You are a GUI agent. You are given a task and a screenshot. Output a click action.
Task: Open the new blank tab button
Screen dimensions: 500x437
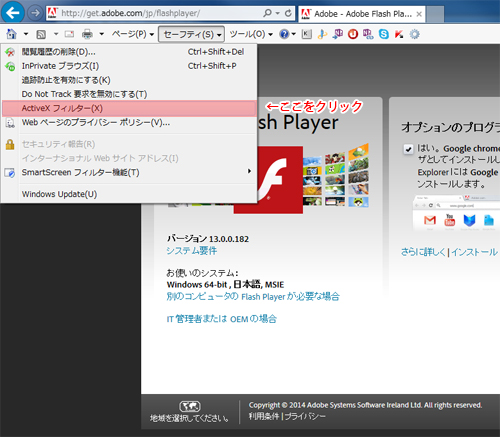coord(435,14)
